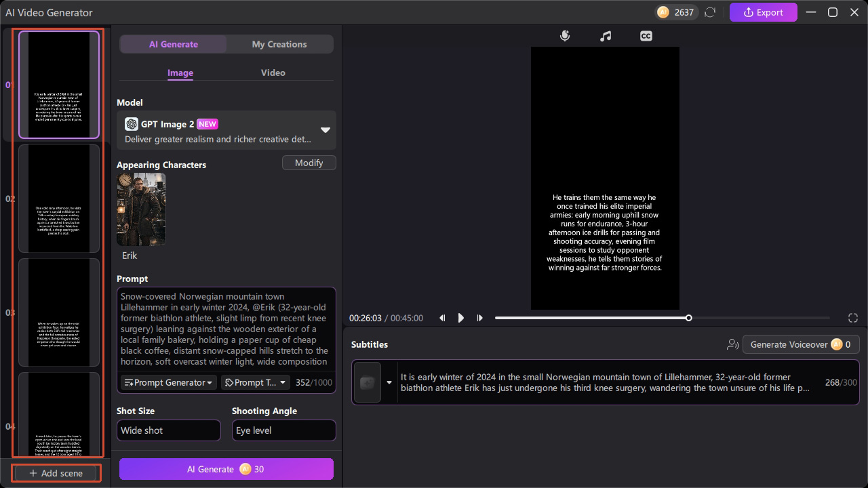Click the Appearing Characters label
Image resolution: width=868 pixels, height=488 pixels.
pyautogui.click(x=161, y=165)
